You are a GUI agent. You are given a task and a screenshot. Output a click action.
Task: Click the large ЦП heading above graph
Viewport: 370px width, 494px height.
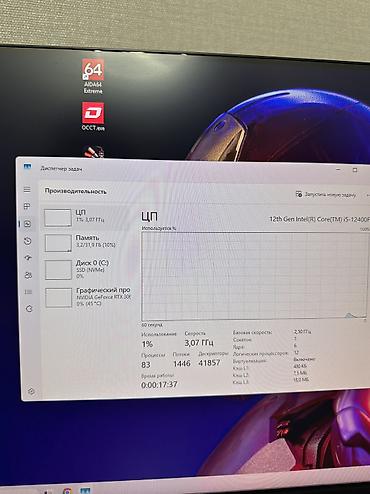149,217
